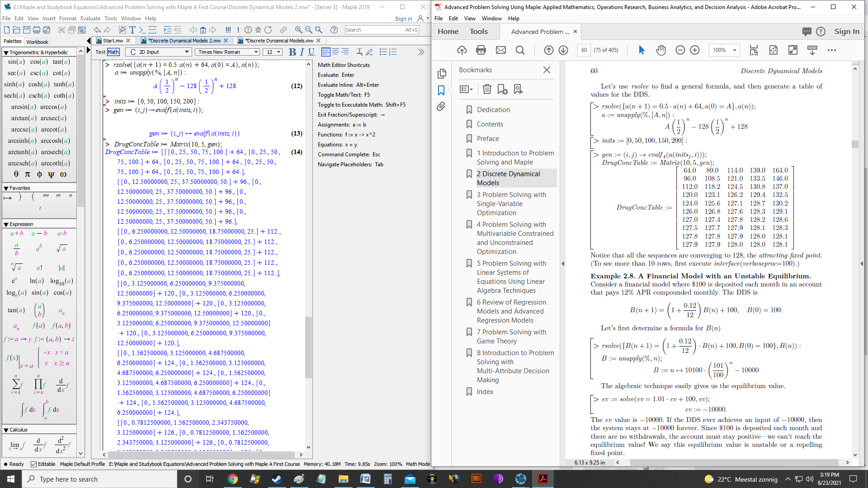The height and width of the screenshot is (488, 868).
Task: Toggle bold formatting in Maple
Action: click(x=292, y=52)
